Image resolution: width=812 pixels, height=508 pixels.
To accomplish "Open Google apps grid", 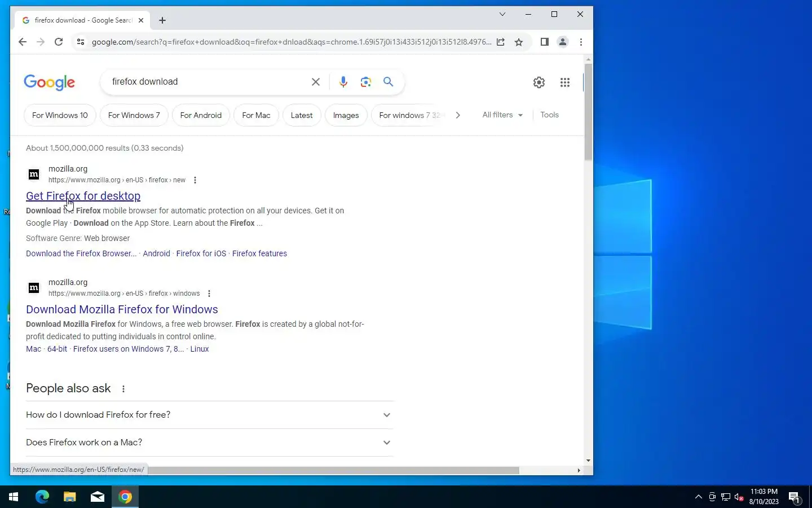I will (x=565, y=82).
